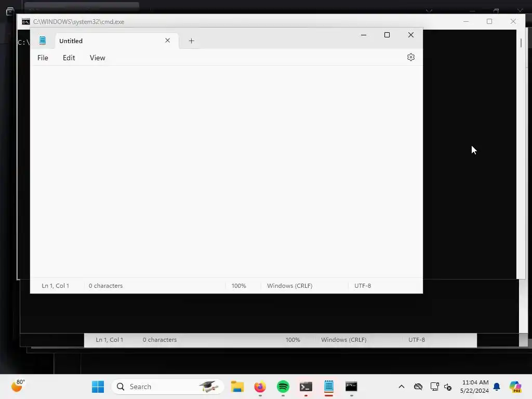The width and height of the screenshot is (532, 399).
Task: Maximize the cmd.exe window
Action: 489,21
